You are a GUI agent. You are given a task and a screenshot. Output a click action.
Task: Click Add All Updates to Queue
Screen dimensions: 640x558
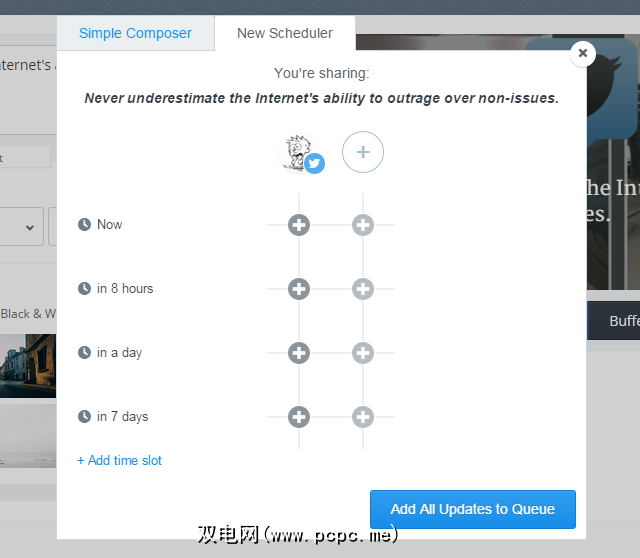(x=473, y=509)
